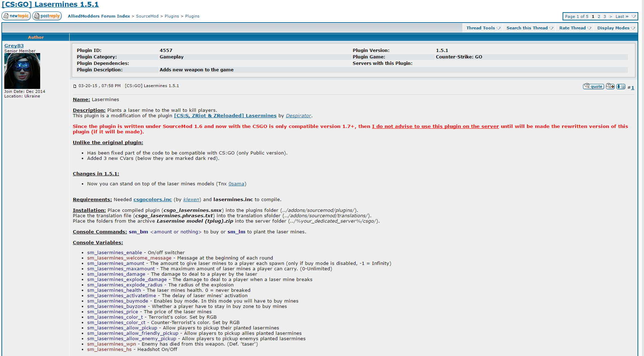Open the Plugins breadcrumb right after SourceMod

click(x=172, y=16)
